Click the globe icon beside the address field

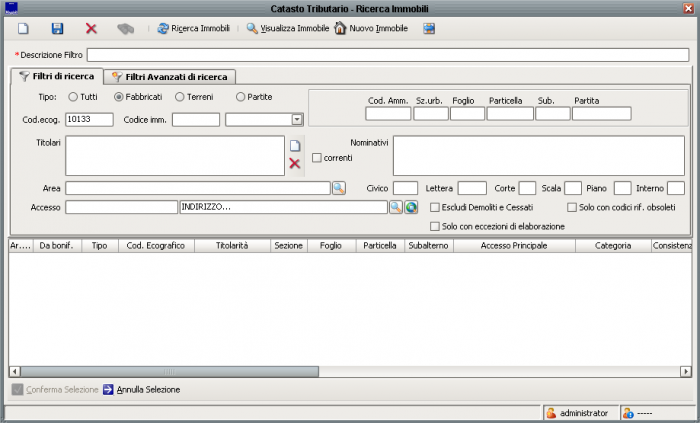pyautogui.click(x=410, y=207)
